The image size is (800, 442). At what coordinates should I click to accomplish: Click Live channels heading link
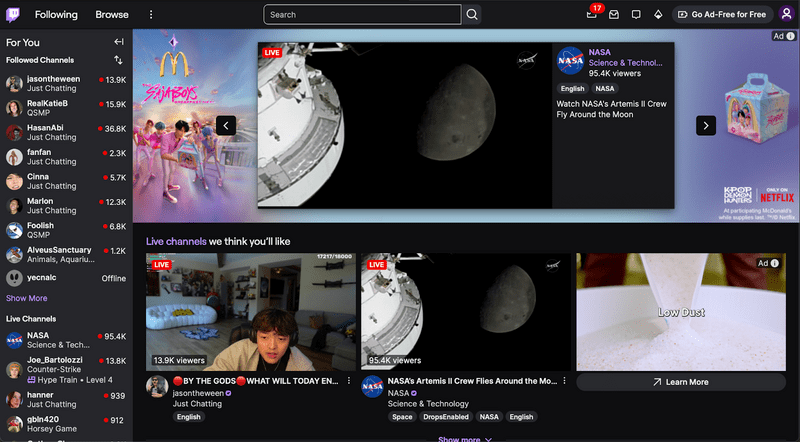(x=176, y=241)
